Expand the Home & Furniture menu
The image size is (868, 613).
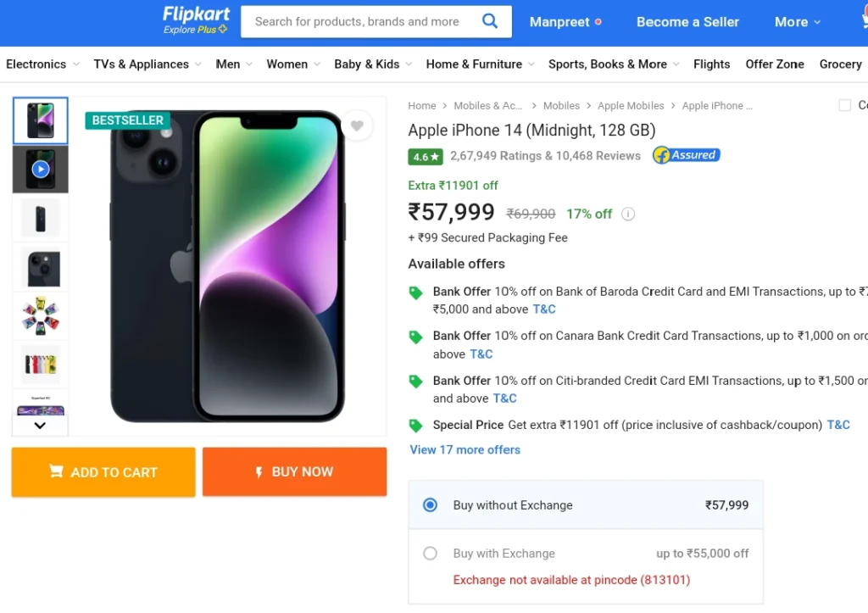point(480,64)
